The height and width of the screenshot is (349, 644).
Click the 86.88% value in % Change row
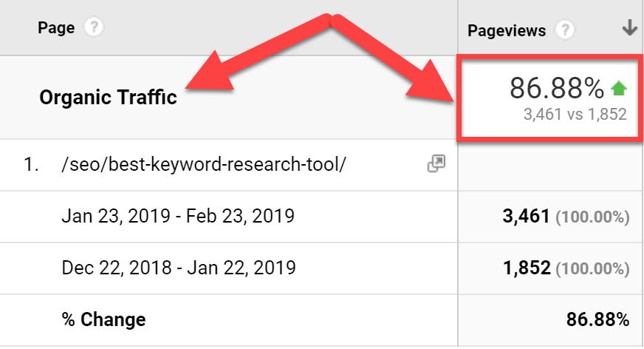(x=597, y=319)
